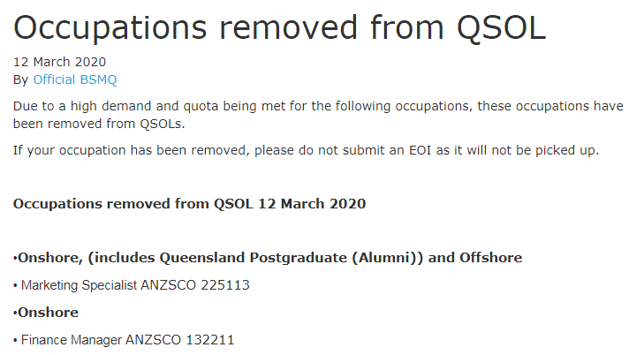
Task: Click the bullet before Marketing Specialist
Action: pyautogui.click(x=16, y=285)
